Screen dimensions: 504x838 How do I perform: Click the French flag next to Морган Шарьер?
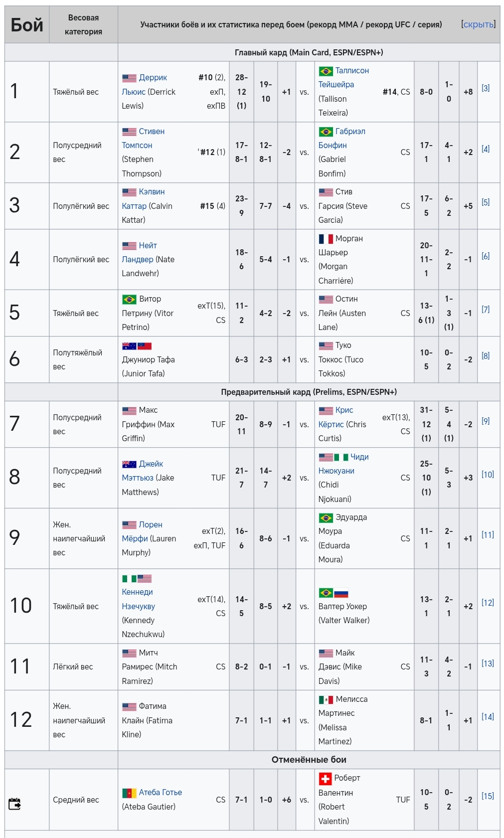(326, 239)
